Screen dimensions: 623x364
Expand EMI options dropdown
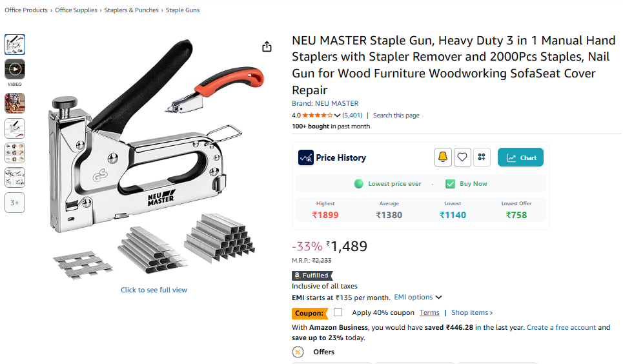418,298
